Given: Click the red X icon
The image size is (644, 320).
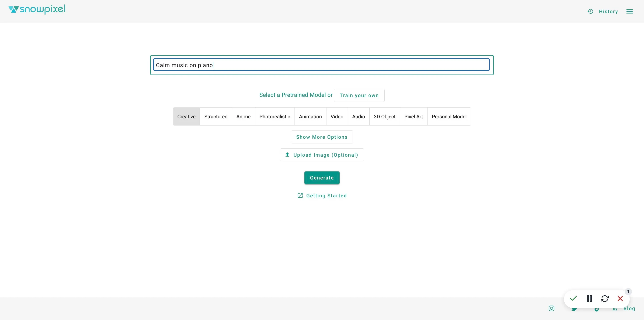Looking at the screenshot, I should coord(620,299).
